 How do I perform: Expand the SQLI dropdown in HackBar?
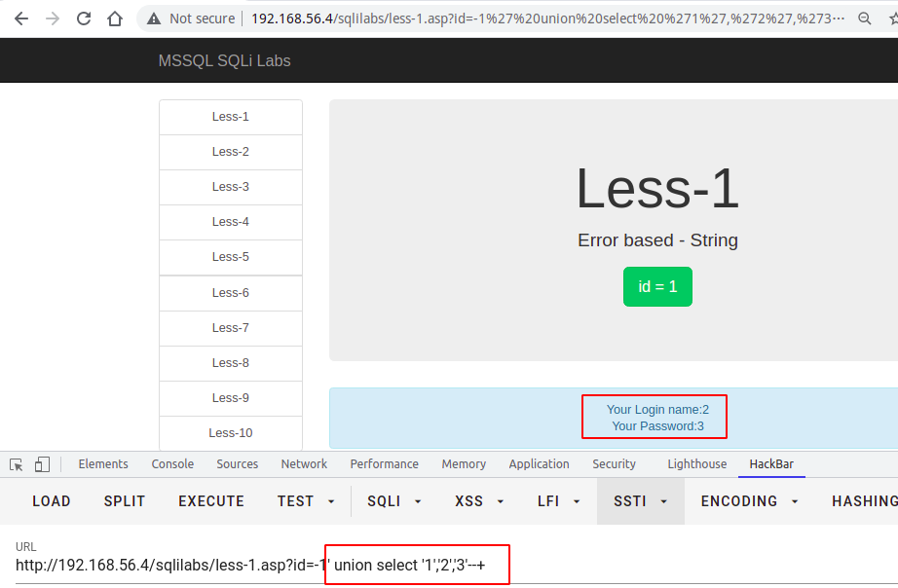point(394,501)
